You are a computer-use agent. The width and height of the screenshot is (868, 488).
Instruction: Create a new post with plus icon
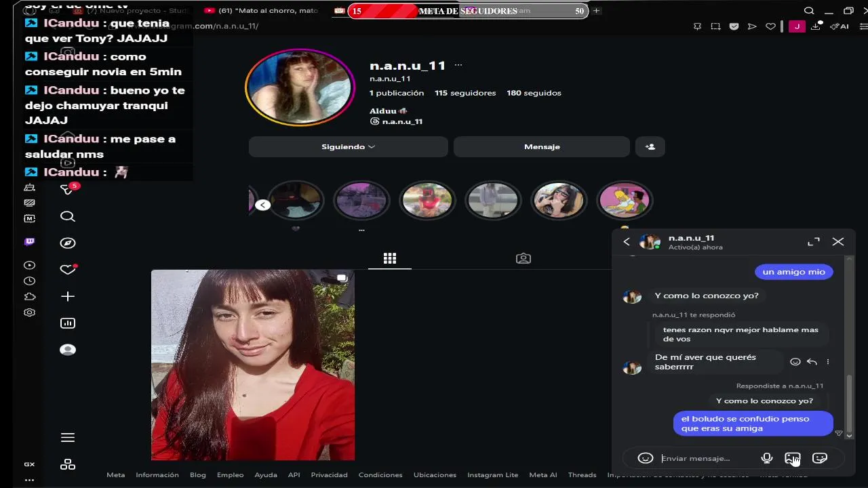click(x=67, y=296)
